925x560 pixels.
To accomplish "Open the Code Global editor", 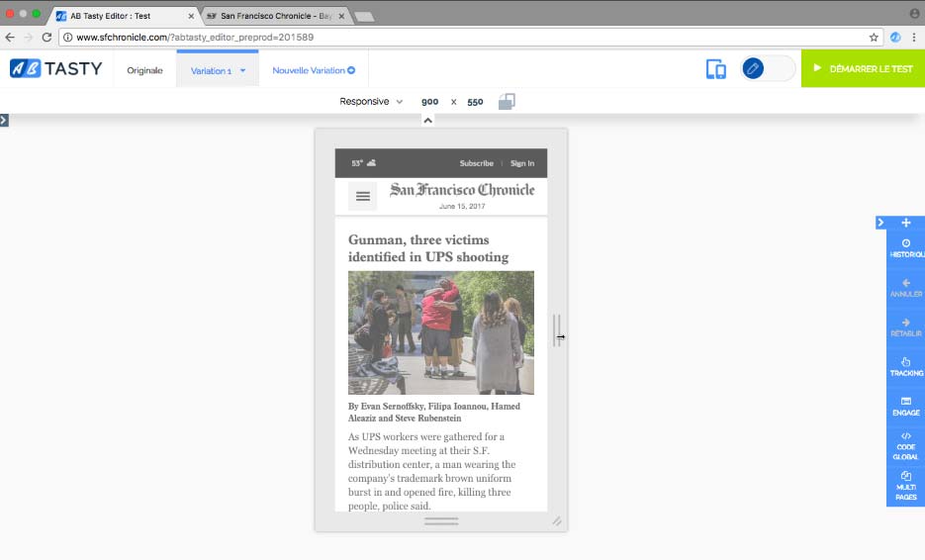I will coord(906,446).
